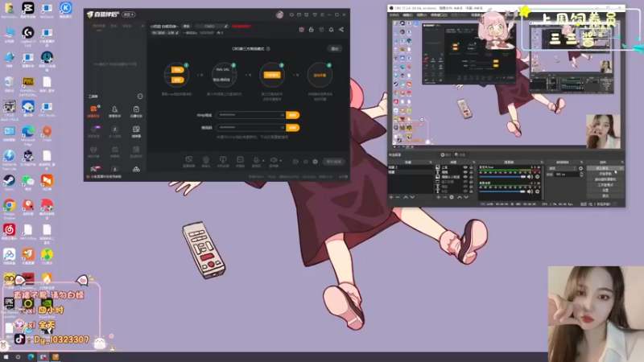The image size is (644, 362).
Task: Adjust volume slider of first OBS mixer channel
Action: (504, 177)
